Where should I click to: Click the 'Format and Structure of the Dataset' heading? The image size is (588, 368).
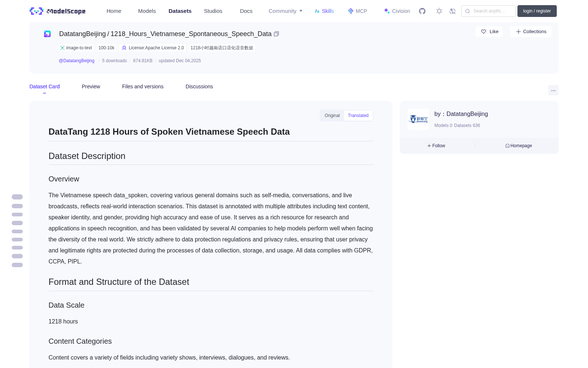coord(119,282)
